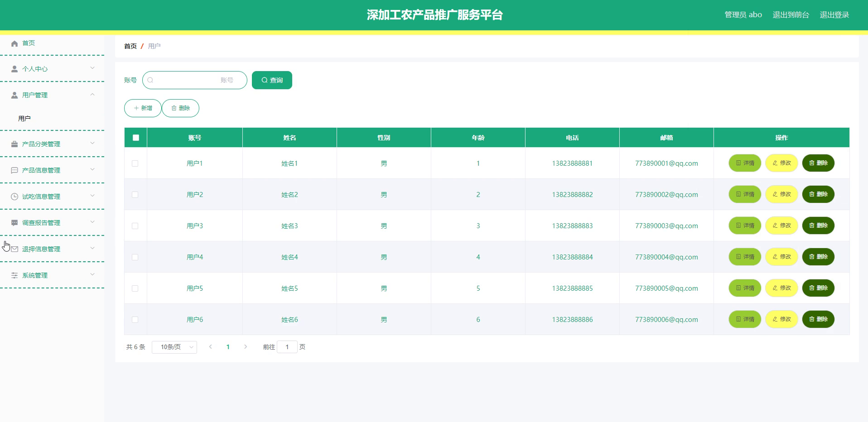
Task: View 用户5 details
Action: pyautogui.click(x=745, y=288)
